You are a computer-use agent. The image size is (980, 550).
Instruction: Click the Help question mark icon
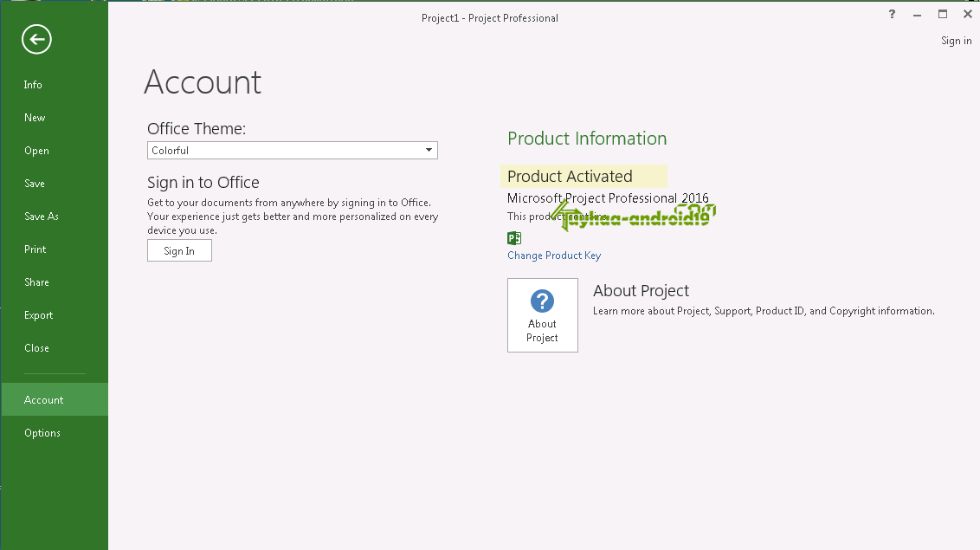pos(892,15)
